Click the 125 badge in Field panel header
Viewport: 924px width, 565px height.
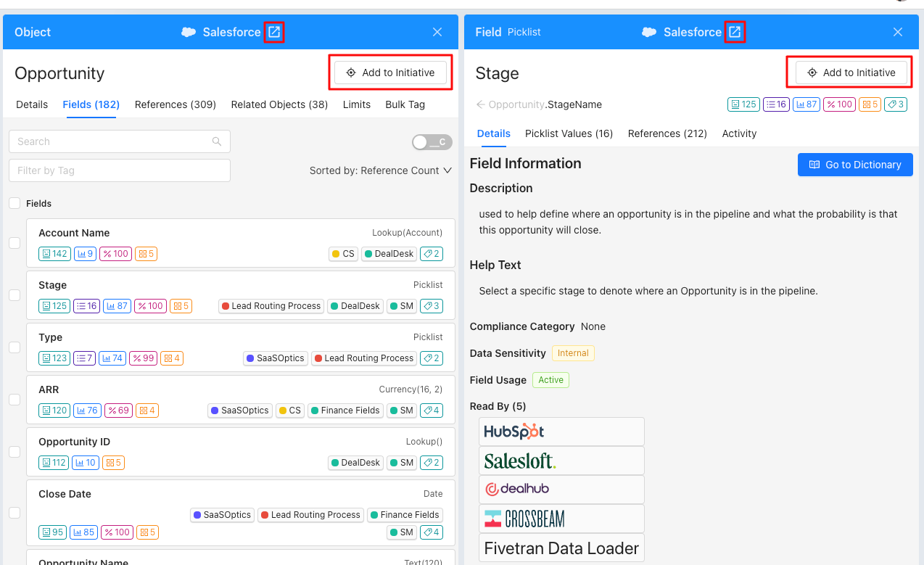coord(743,104)
